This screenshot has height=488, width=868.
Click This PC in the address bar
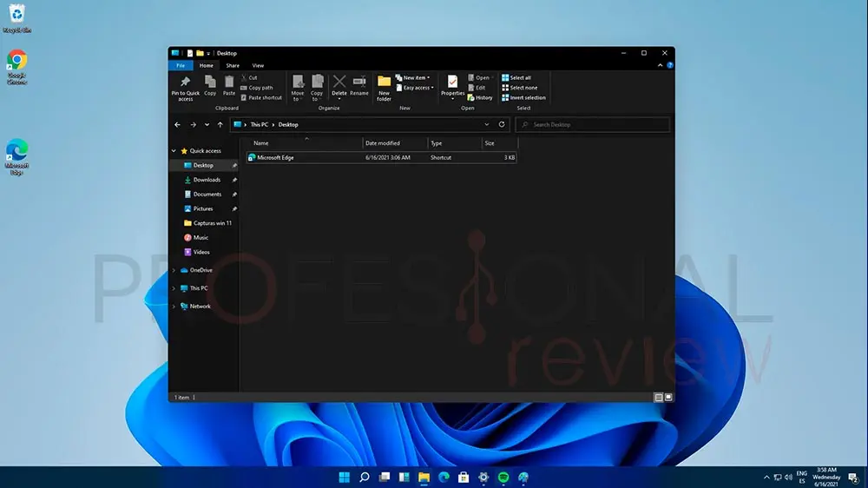259,125
